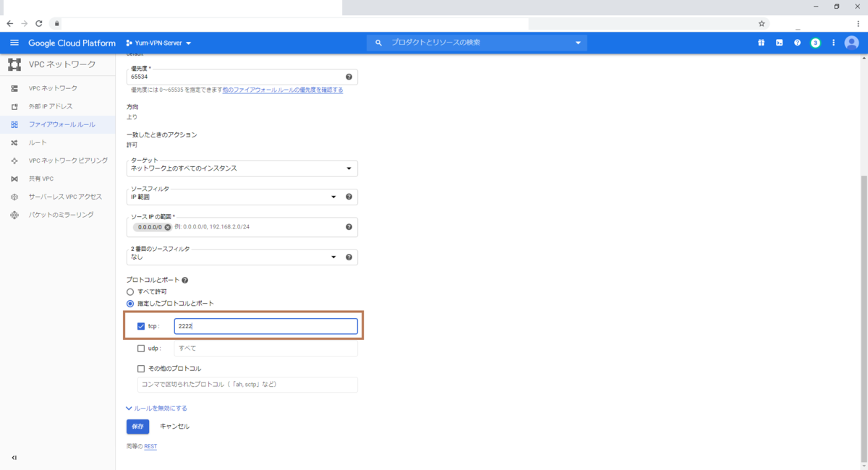This screenshot has width=868, height=470.
Task: Uncheck the tcp checkbox
Action: tap(141, 326)
